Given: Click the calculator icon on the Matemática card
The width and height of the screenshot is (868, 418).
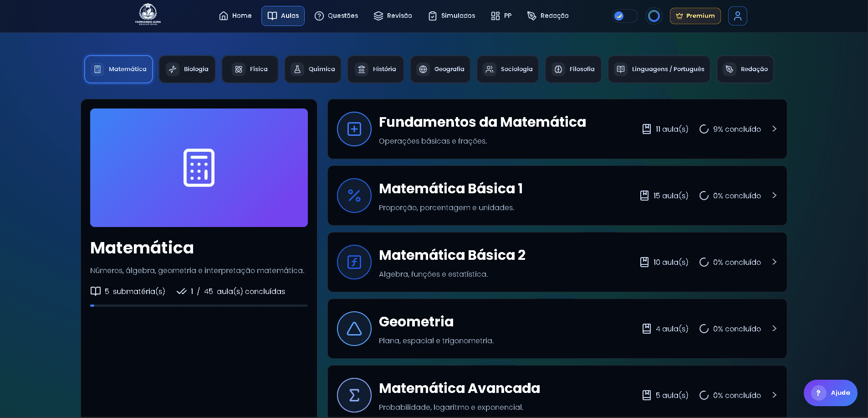Looking at the screenshot, I should (199, 167).
